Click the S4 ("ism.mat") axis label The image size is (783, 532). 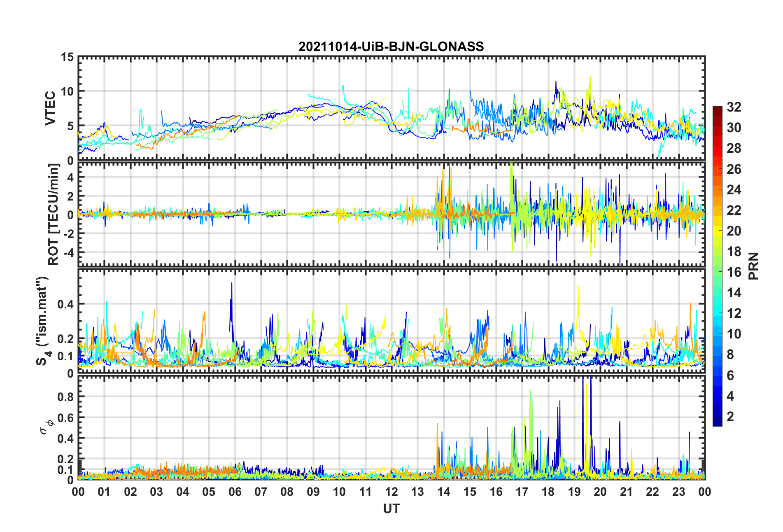(43, 321)
